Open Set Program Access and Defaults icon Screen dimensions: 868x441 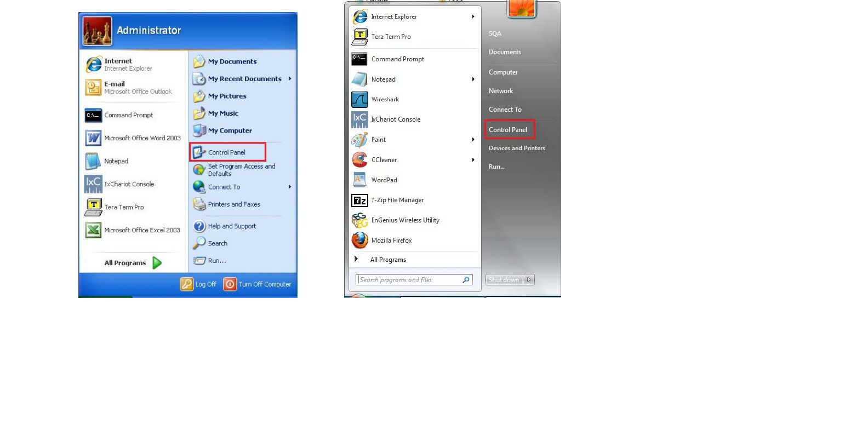click(x=199, y=170)
